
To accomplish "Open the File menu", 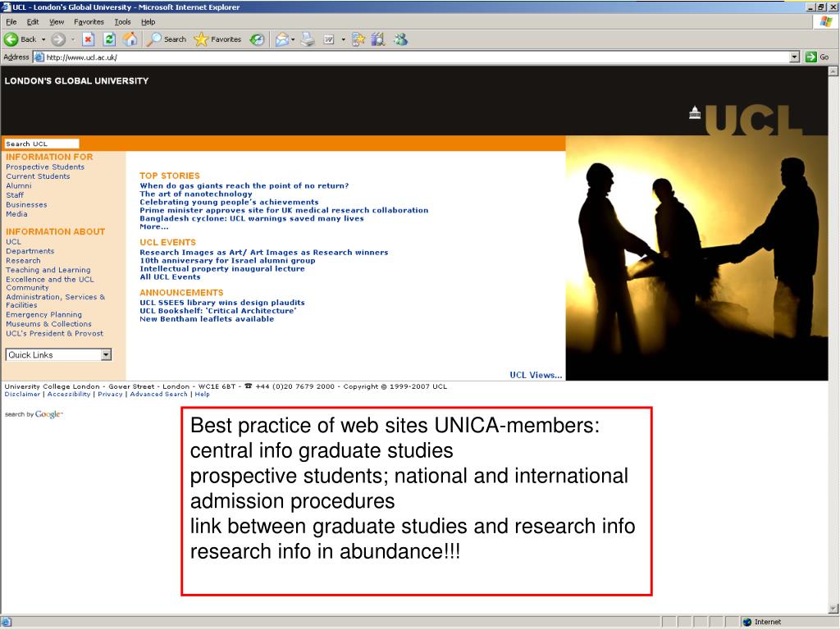I will pos(11,22).
